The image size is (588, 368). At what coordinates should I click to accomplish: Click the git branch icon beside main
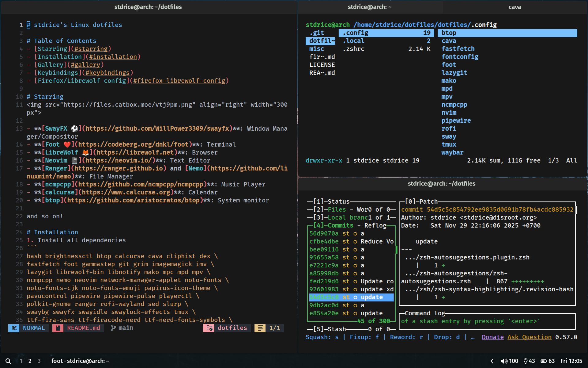[x=113, y=328]
